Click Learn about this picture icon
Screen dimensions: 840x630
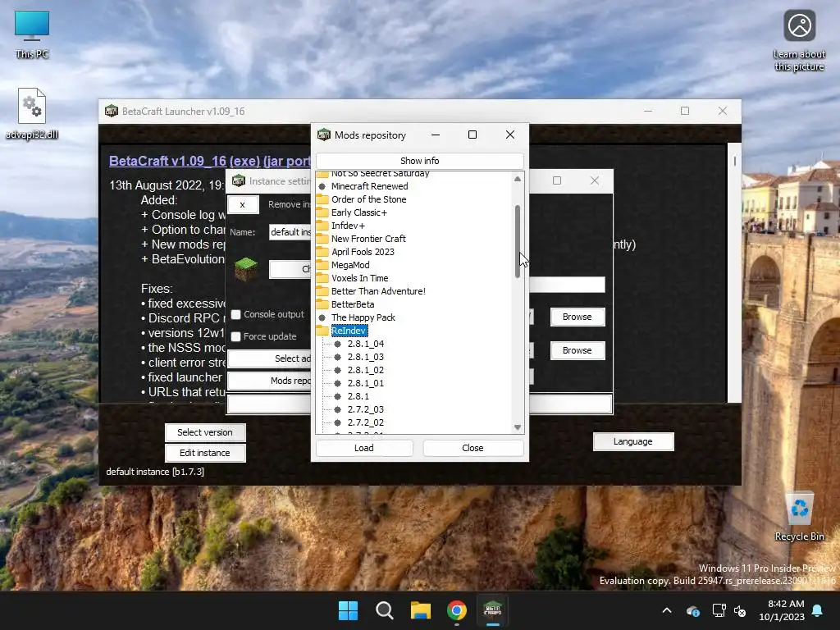point(799,41)
